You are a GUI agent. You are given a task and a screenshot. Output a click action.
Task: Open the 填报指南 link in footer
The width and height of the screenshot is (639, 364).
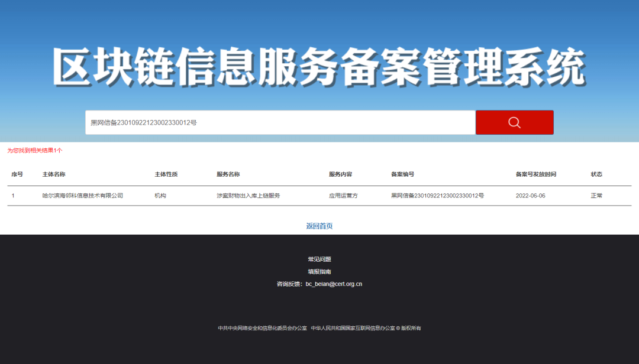click(319, 272)
